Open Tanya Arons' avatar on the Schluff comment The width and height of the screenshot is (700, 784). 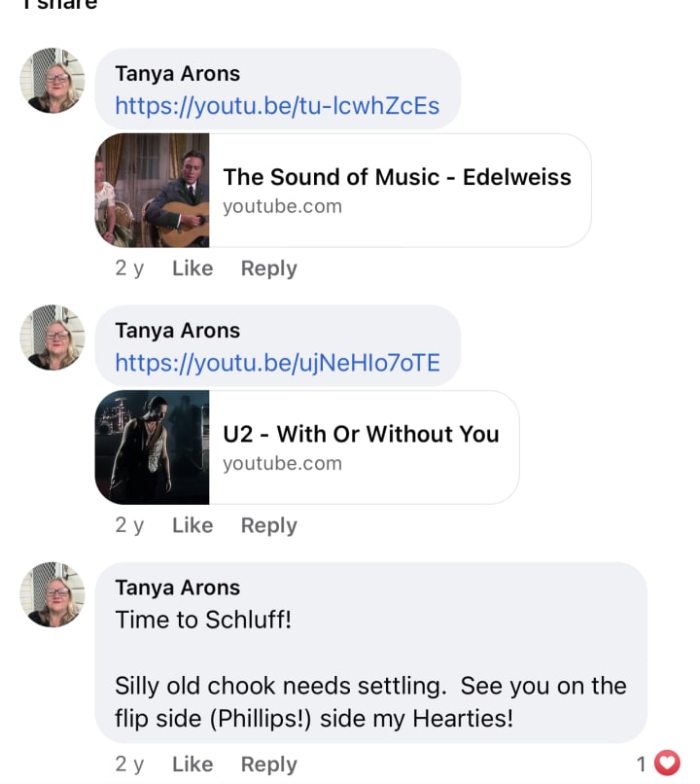click(52, 594)
